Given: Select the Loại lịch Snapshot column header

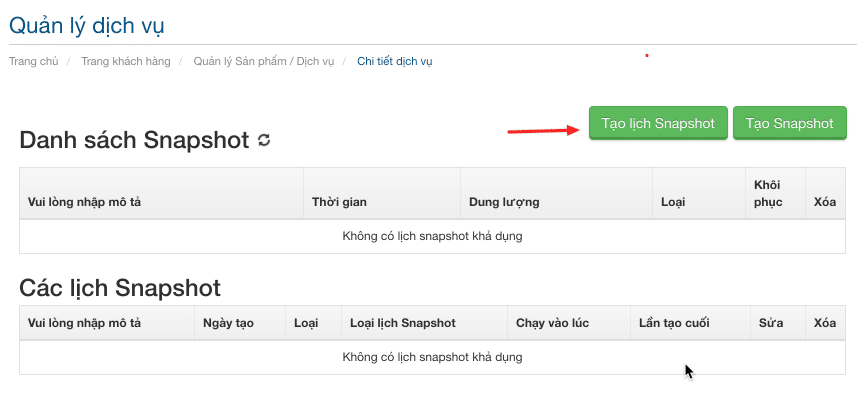Looking at the screenshot, I should (403, 323).
